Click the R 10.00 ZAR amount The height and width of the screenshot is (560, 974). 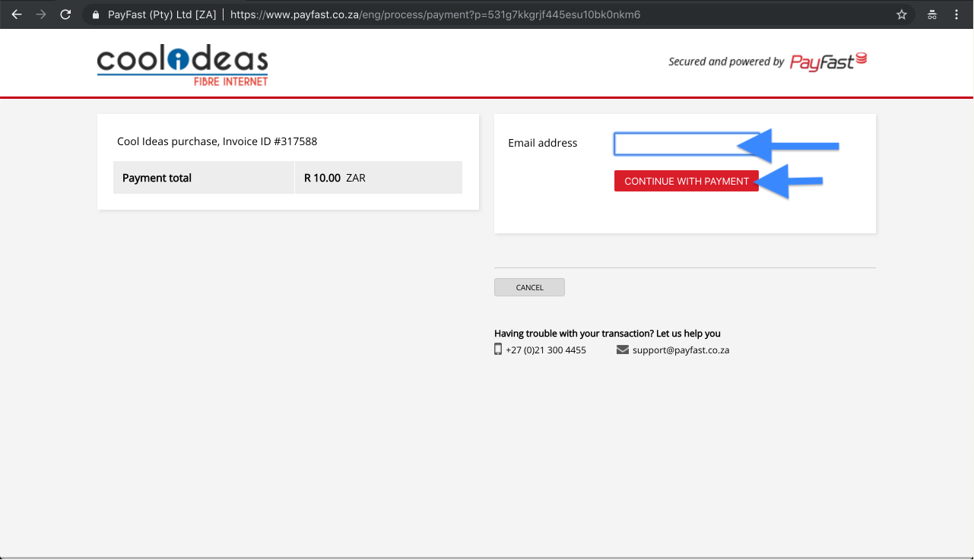(335, 178)
